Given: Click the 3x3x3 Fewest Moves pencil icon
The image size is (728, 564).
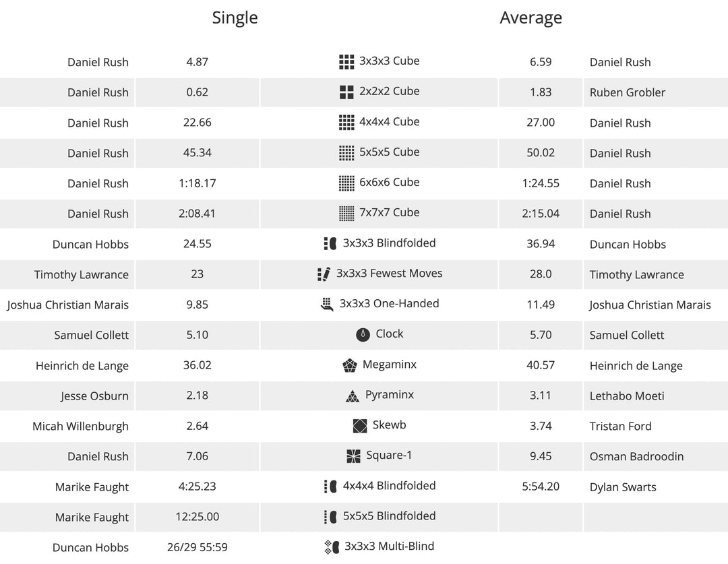Looking at the screenshot, I should point(324,274).
